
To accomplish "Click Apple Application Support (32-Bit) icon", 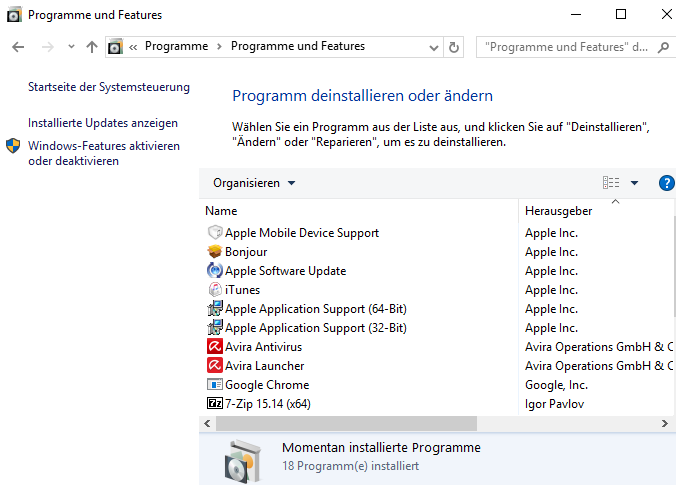I will tap(215, 327).
